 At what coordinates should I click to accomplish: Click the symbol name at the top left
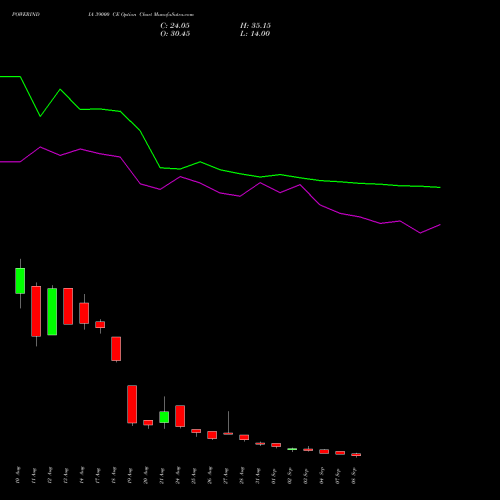(x=26, y=14)
